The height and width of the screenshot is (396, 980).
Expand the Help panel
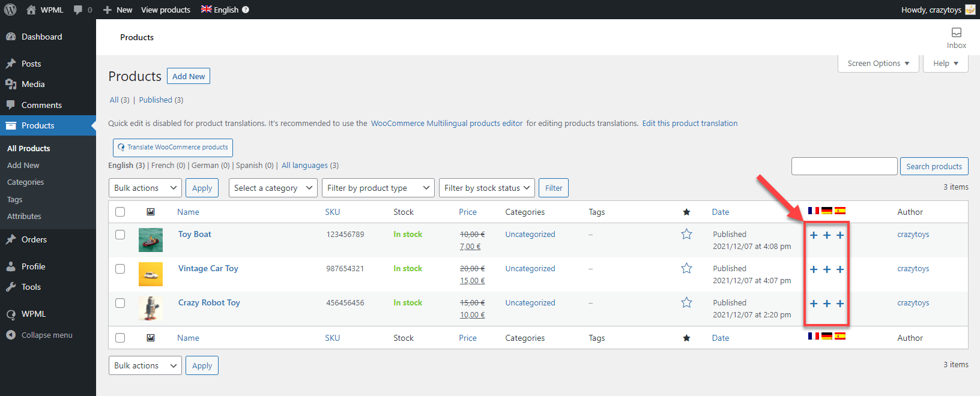pos(946,63)
